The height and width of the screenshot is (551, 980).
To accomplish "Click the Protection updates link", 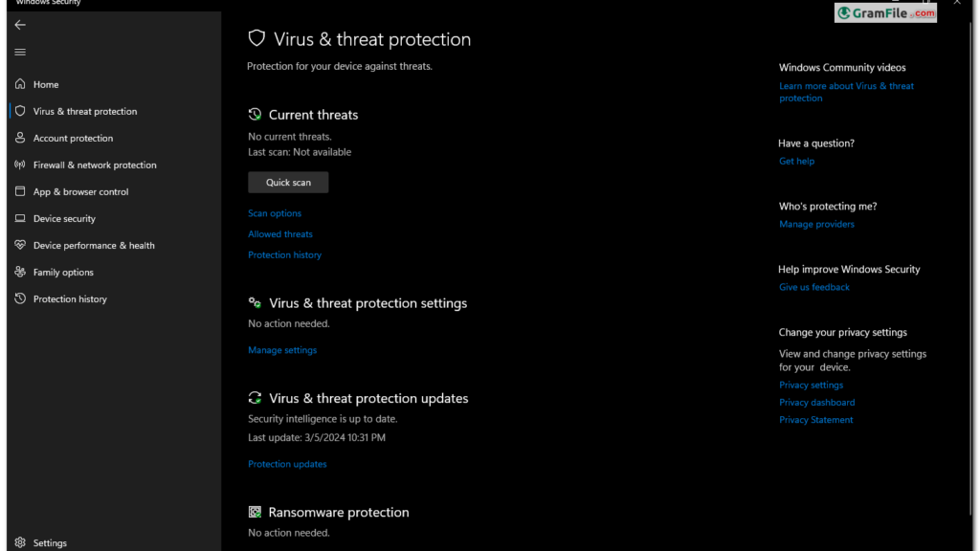I will tap(287, 464).
